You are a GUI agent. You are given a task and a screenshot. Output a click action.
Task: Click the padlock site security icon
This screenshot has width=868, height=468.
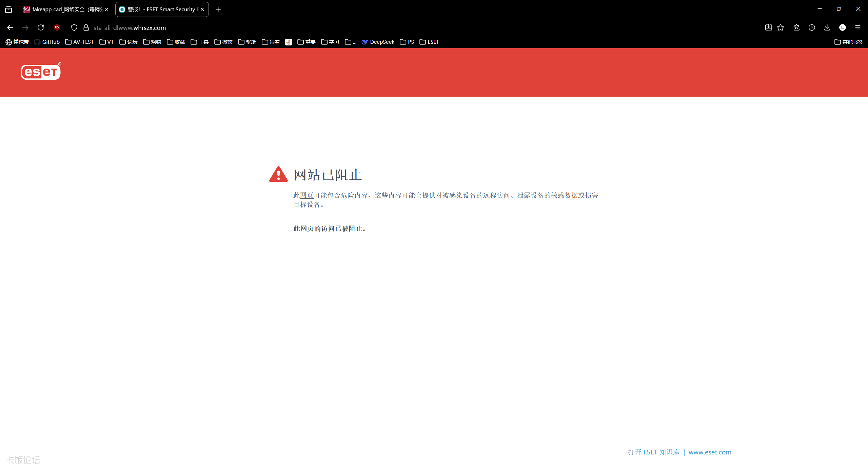(86, 27)
